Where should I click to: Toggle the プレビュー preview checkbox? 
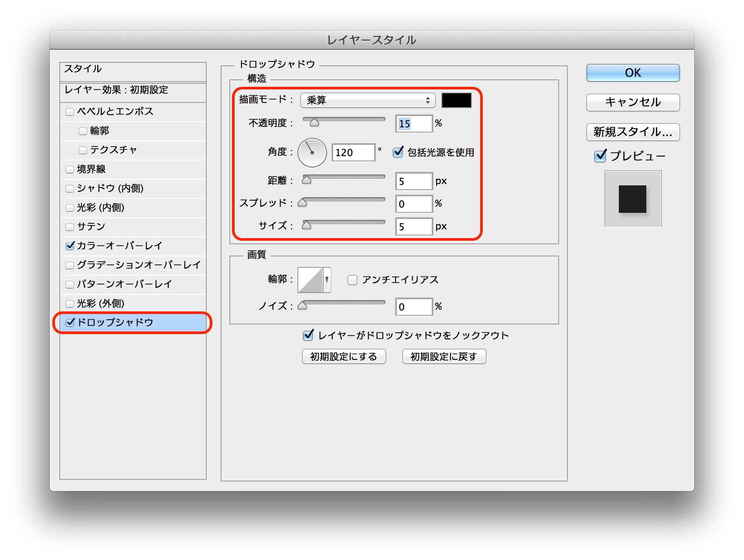pyautogui.click(x=601, y=156)
